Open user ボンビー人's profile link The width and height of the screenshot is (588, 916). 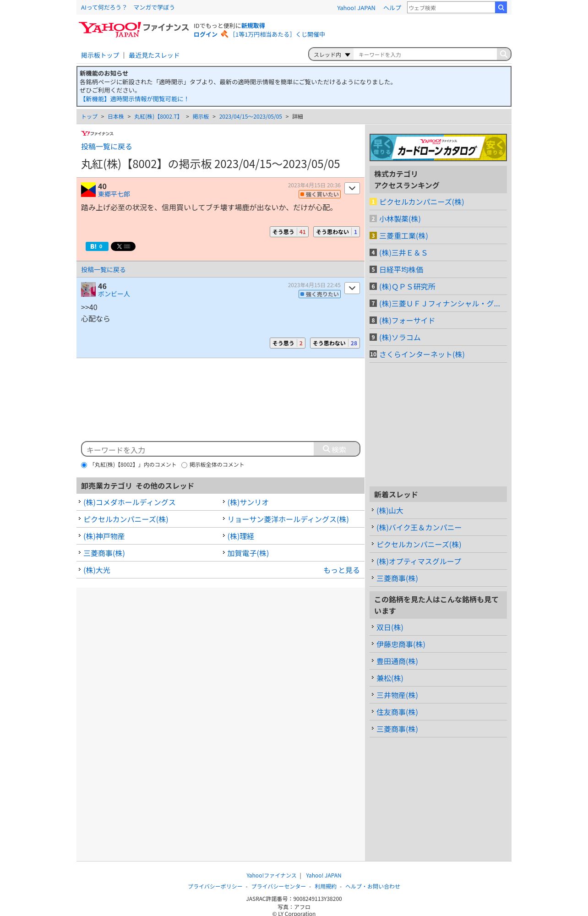[x=114, y=294]
